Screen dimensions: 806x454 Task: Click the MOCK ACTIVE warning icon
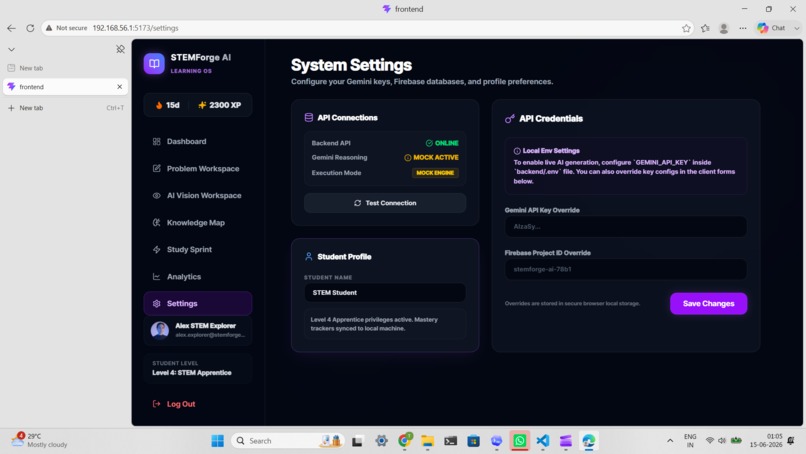pos(408,158)
